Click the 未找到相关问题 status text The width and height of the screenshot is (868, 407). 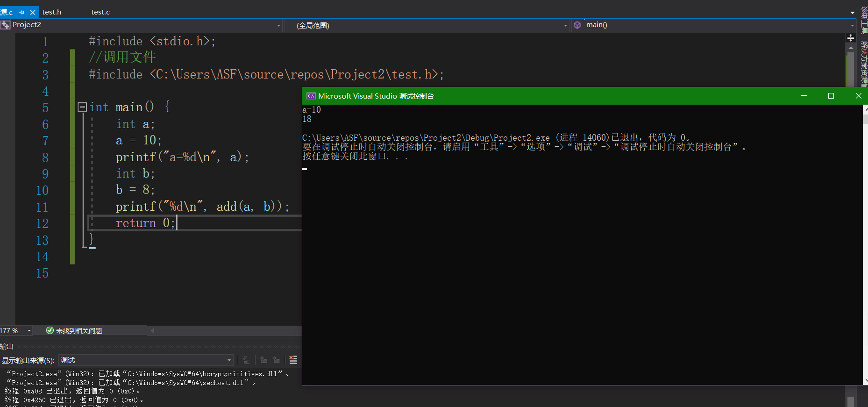click(79, 330)
